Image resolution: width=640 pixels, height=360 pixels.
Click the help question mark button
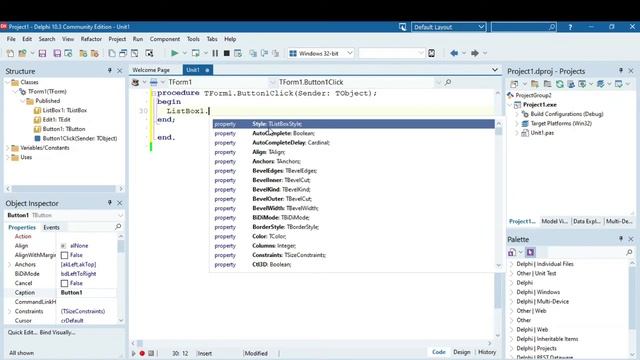tap(570, 27)
